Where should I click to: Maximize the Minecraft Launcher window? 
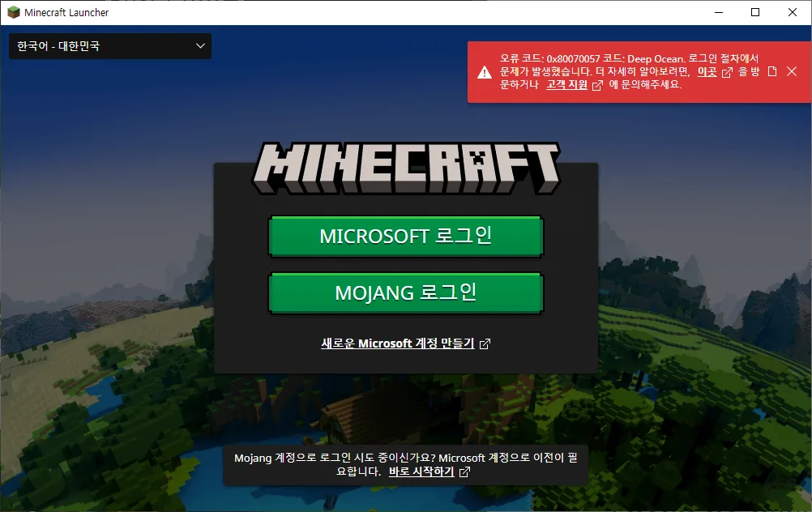click(755, 12)
